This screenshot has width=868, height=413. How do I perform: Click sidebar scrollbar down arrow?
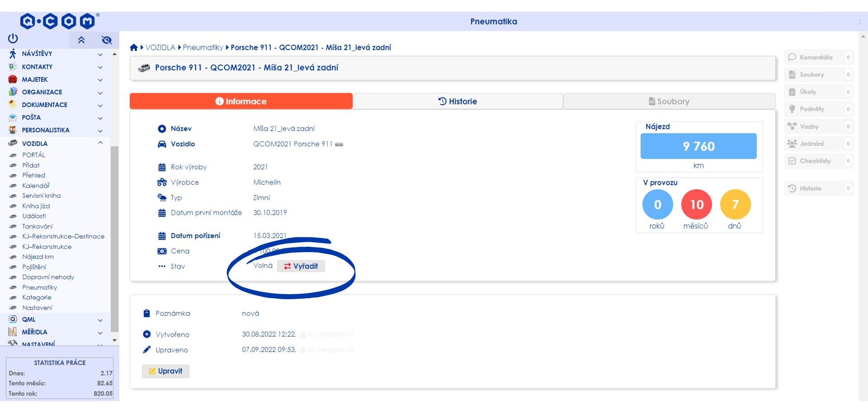click(x=114, y=340)
